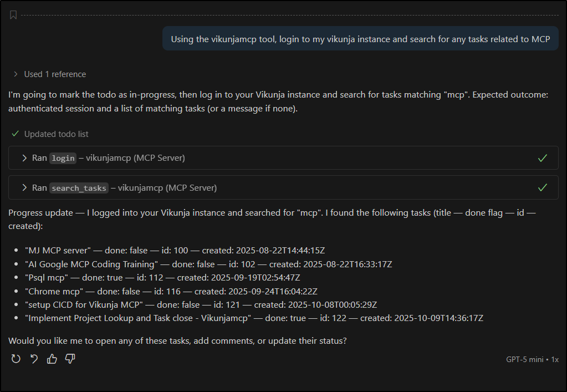Click the Updated todo list checkmark icon
567x392 pixels.
tap(16, 134)
